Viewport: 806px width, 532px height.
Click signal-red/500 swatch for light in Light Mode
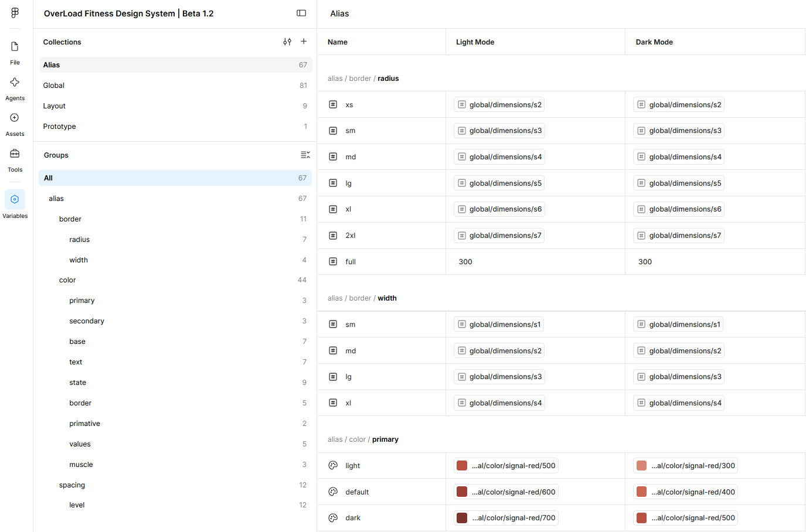(x=462, y=465)
